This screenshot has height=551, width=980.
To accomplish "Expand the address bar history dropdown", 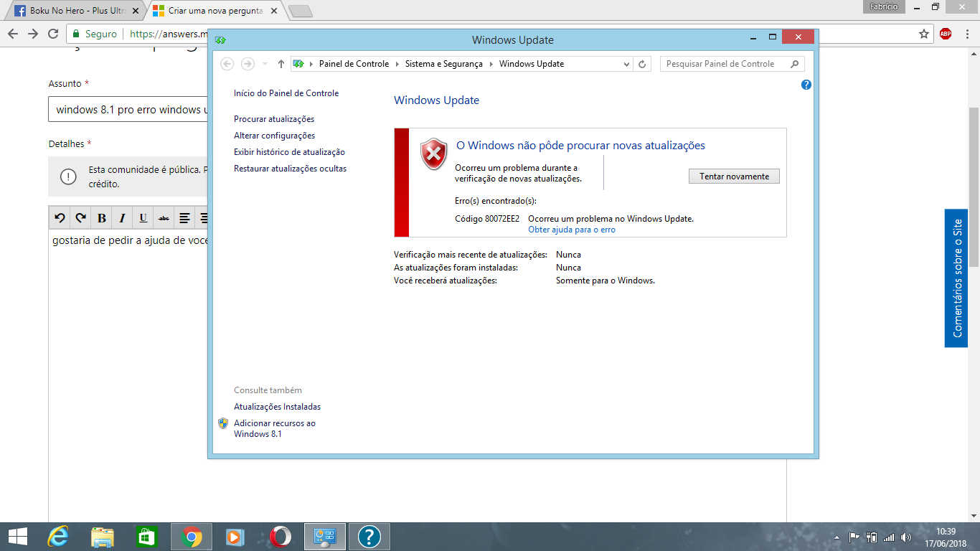I will coord(626,64).
